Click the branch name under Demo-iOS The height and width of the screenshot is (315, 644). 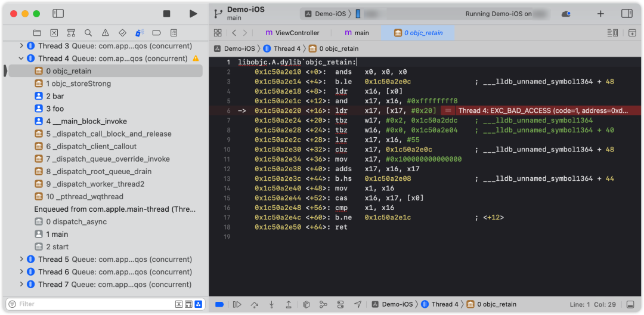point(234,18)
